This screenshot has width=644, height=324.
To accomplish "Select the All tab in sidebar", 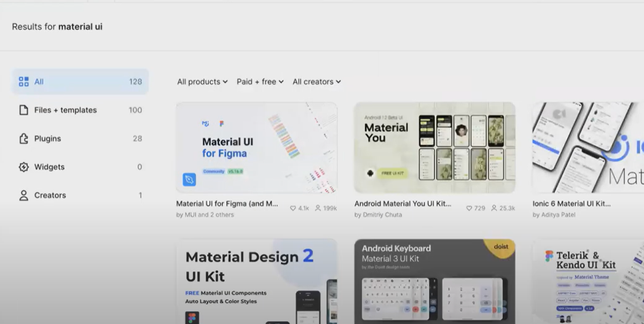I will [x=80, y=82].
